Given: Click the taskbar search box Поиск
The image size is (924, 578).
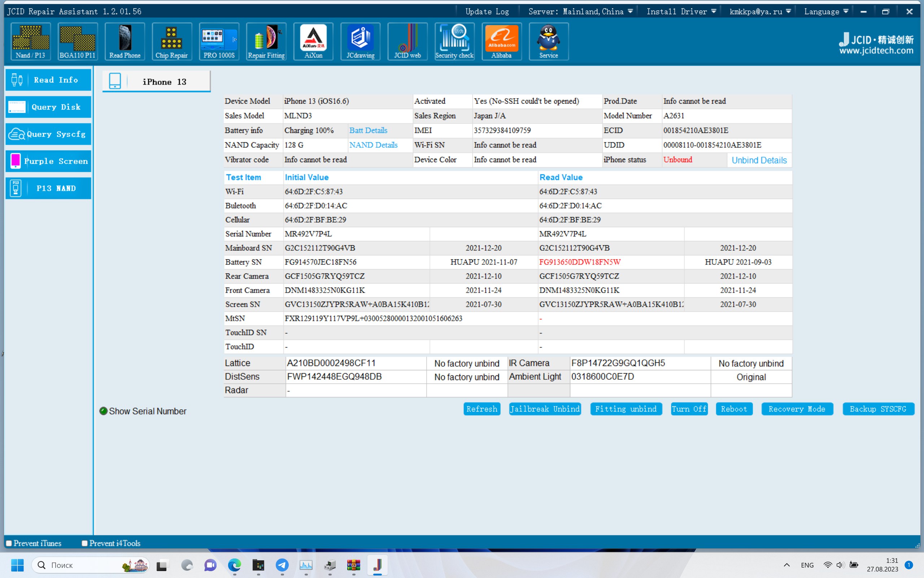Looking at the screenshot, I should pyautogui.click(x=91, y=565).
